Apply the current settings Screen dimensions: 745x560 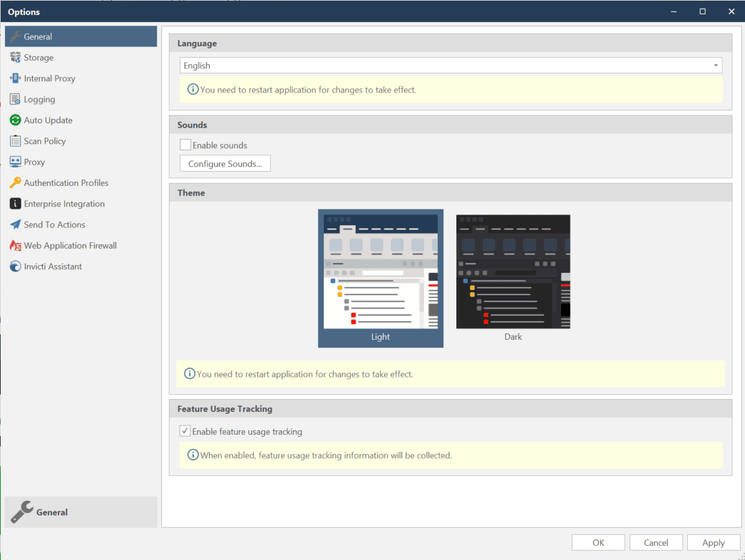point(713,542)
